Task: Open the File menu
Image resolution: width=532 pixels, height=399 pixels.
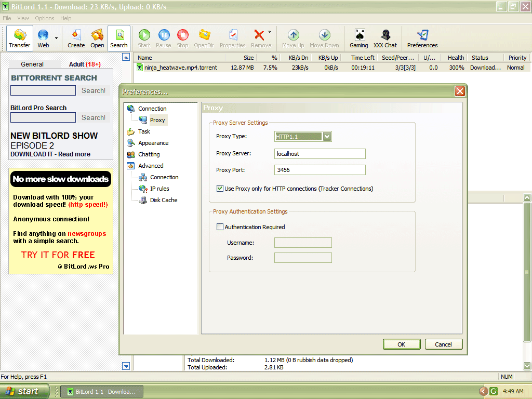Action: coord(7,18)
